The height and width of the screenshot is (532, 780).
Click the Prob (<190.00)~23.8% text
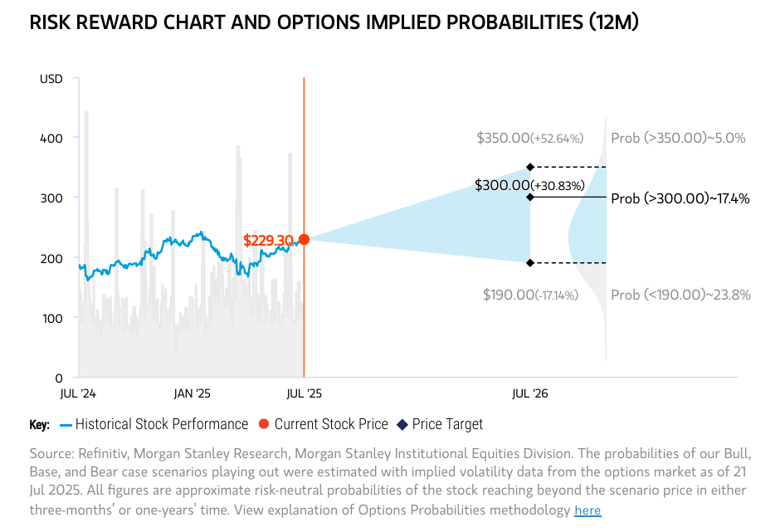[680, 295]
